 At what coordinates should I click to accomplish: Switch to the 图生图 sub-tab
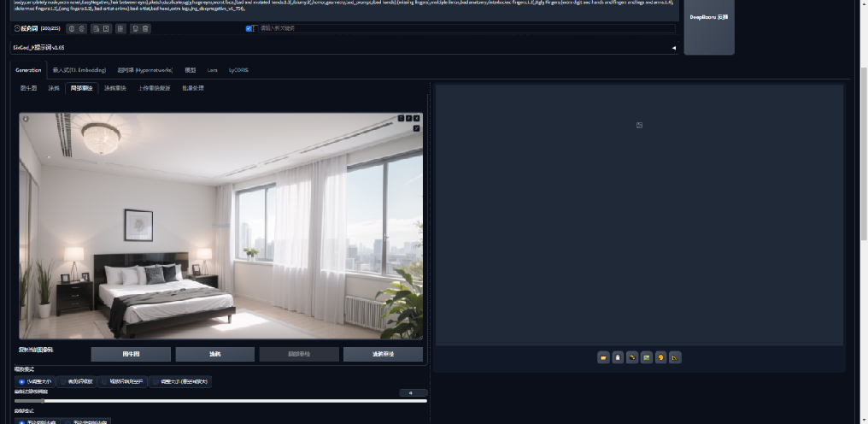coord(28,88)
